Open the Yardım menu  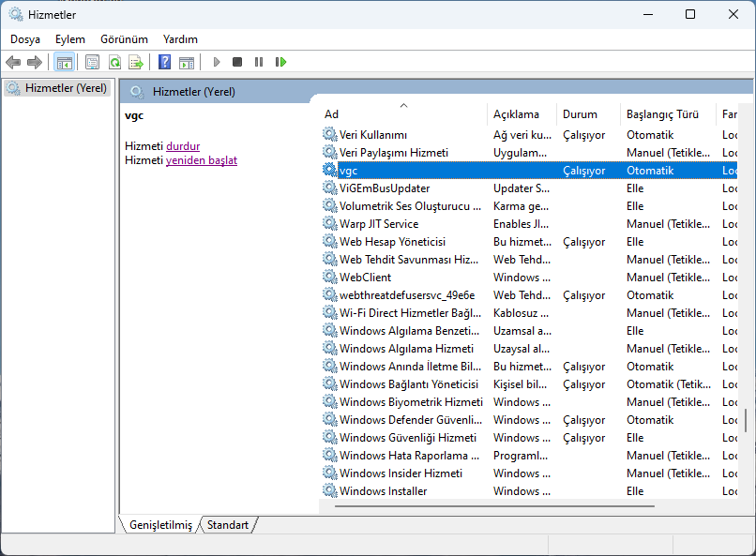point(180,39)
